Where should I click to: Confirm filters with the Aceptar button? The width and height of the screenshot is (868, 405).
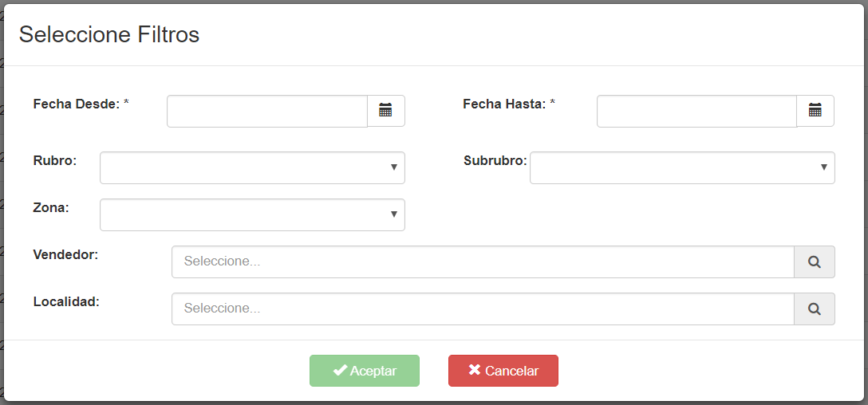pyautogui.click(x=365, y=371)
